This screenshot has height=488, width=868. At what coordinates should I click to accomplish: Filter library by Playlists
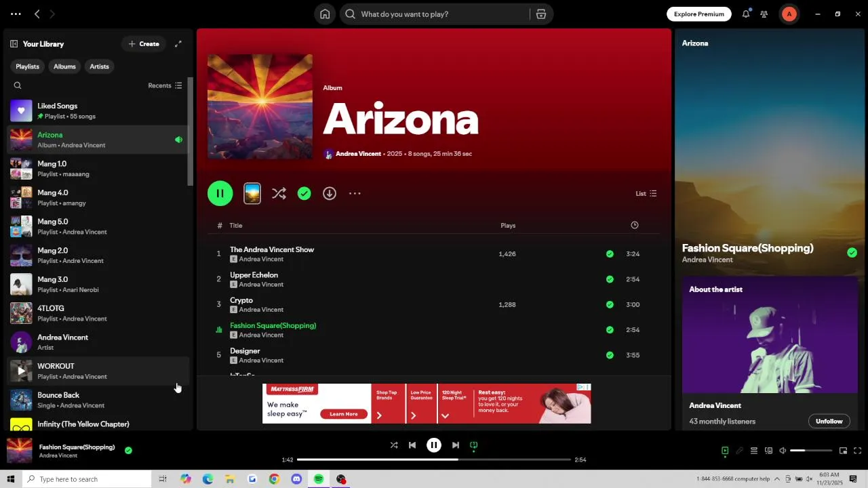pos(28,66)
